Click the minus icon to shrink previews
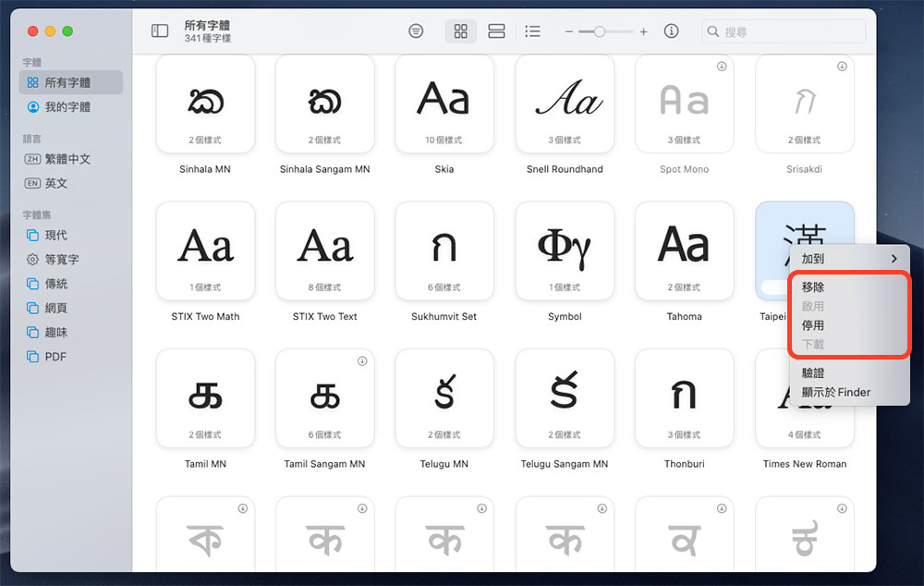Screen dimensions: 924x586 click(x=568, y=31)
